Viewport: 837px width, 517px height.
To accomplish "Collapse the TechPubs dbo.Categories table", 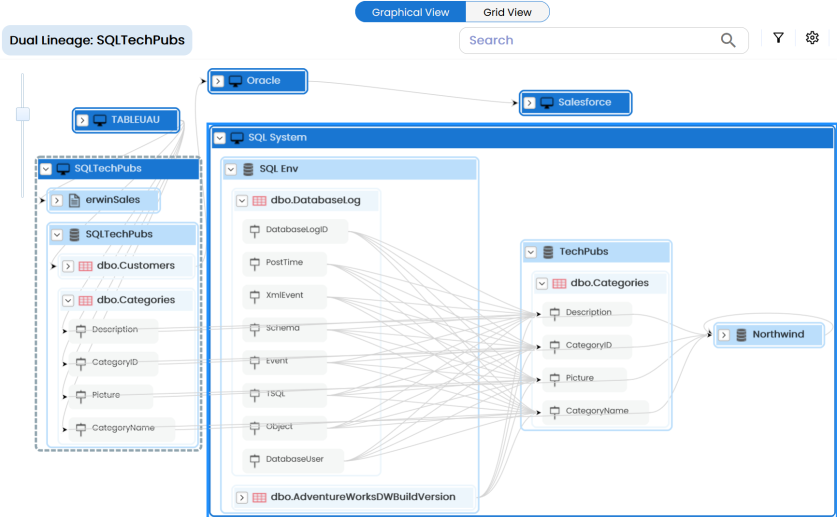I will [542, 283].
